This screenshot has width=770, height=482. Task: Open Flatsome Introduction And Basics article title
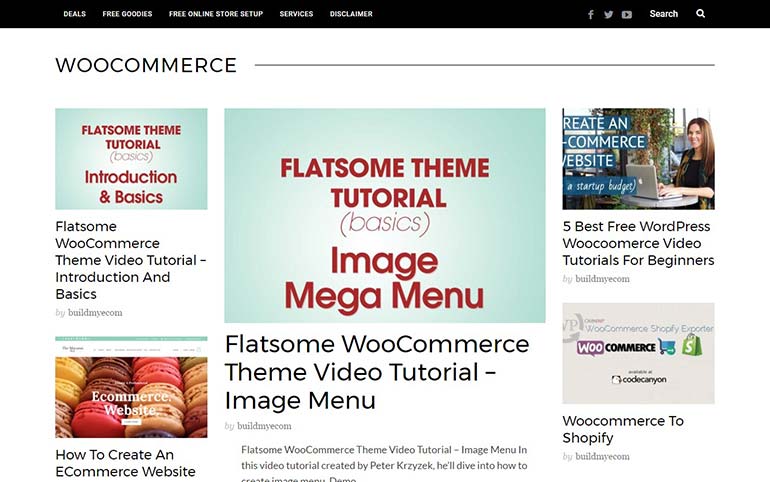[131, 260]
